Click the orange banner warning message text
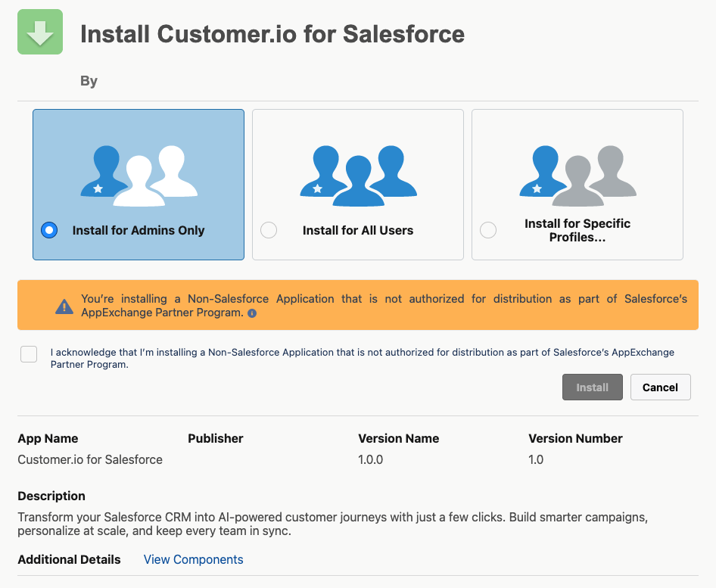This screenshot has height=588, width=716. point(384,306)
